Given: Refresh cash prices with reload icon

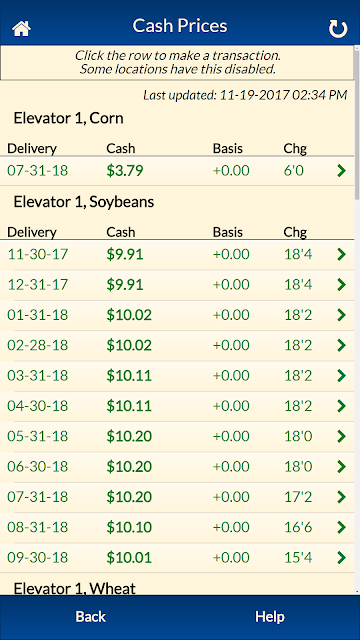Looking at the screenshot, I should click(338, 29).
